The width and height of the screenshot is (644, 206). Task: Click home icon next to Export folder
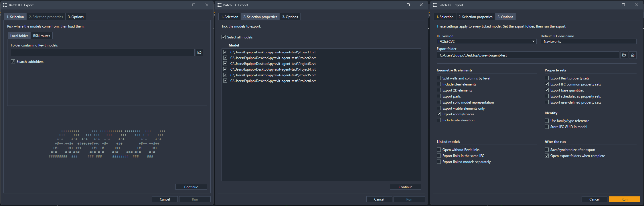(x=633, y=55)
